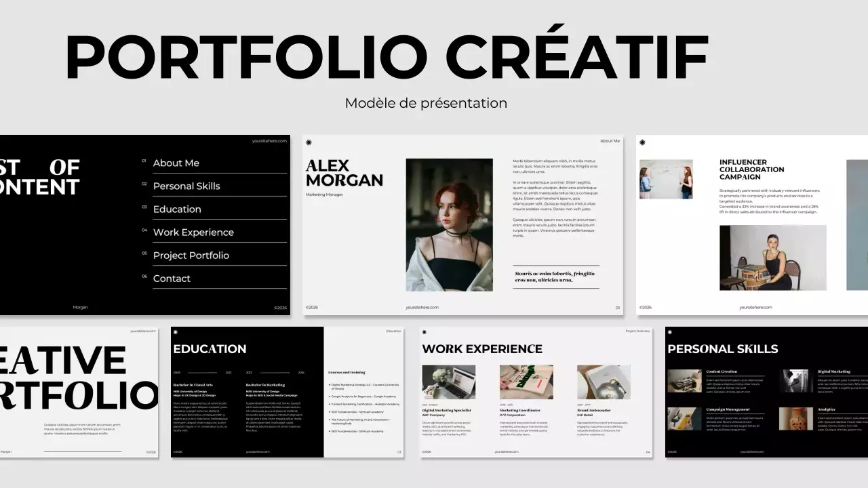Image resolution: width=868 pixels, height=488 pixels.
Task: Click the "01" page number on Alex Morgan slide
Action: pyautogui.click(x=618, y=306)
